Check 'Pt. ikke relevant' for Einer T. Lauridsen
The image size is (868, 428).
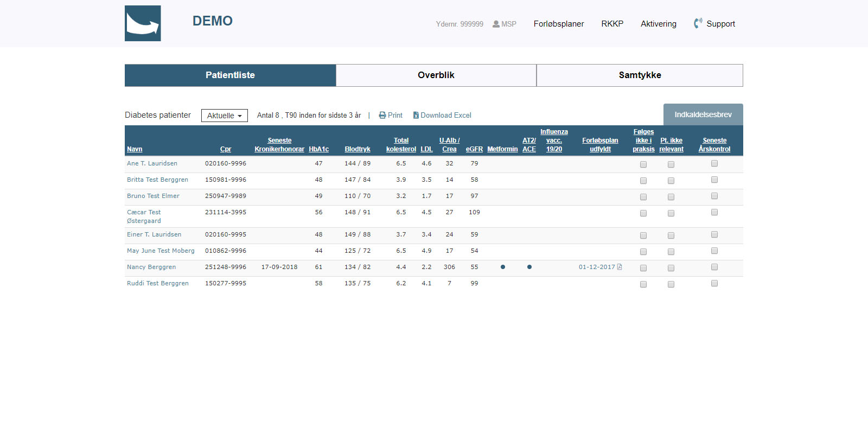[x=671, y=235]
